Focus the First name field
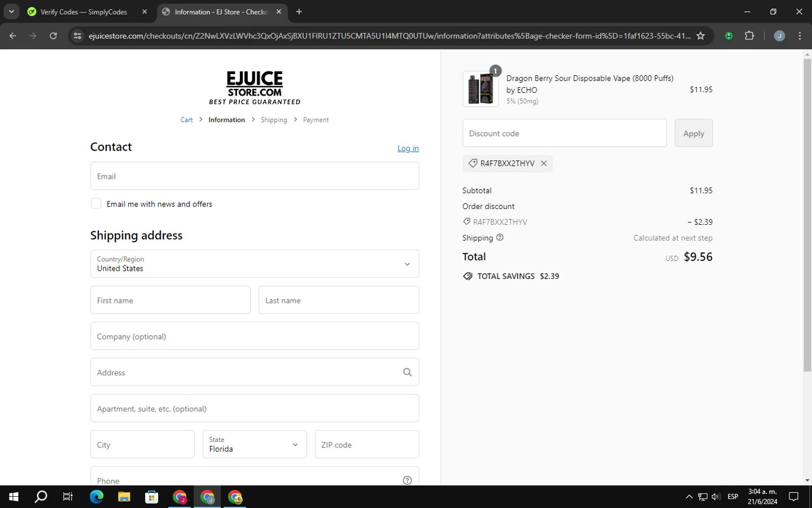The image size is (812, 508). (171, 300)
